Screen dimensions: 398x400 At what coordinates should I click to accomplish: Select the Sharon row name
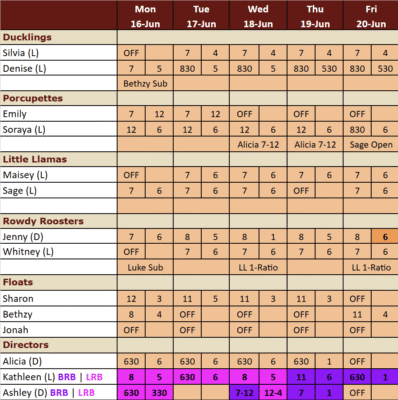point(18,298)
